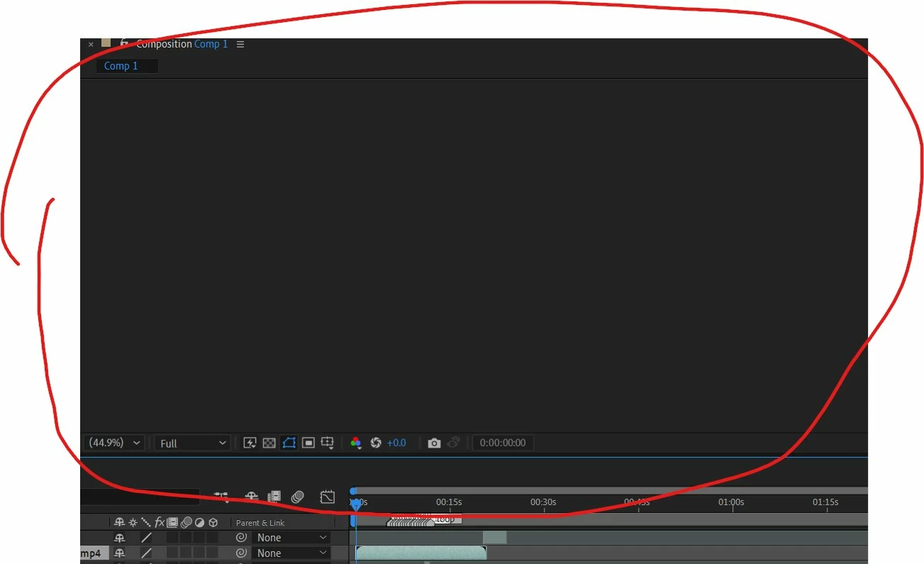Image resolution: width=924 pixels, height=564 pixels.
Task: Enable the Region of Interest button
Action: 308,443
